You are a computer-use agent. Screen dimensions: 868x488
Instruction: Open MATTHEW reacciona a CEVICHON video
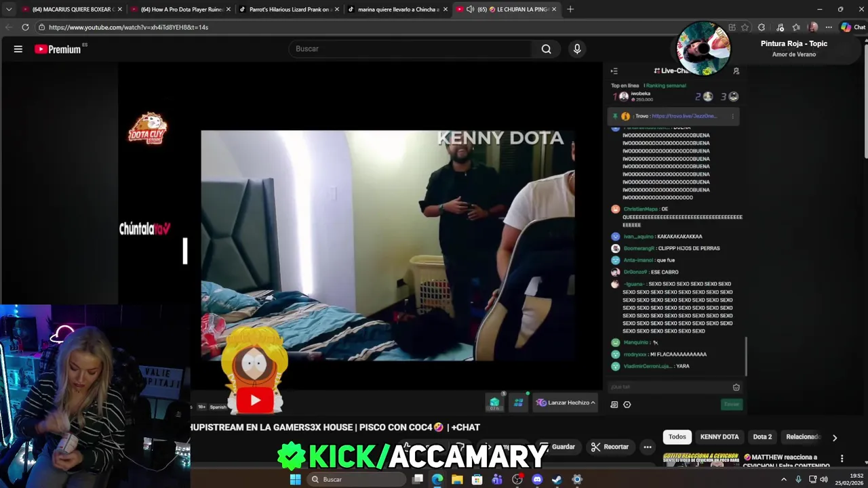787,461
